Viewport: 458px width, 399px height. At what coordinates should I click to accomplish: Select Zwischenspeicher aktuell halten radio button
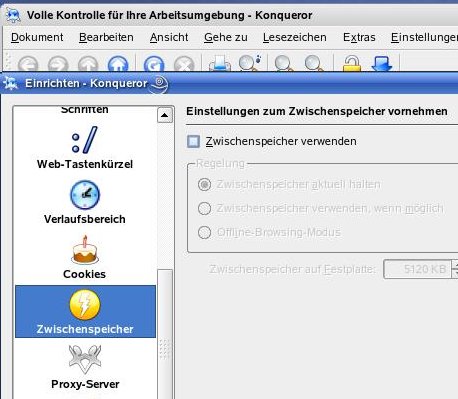tap(204, 184)
